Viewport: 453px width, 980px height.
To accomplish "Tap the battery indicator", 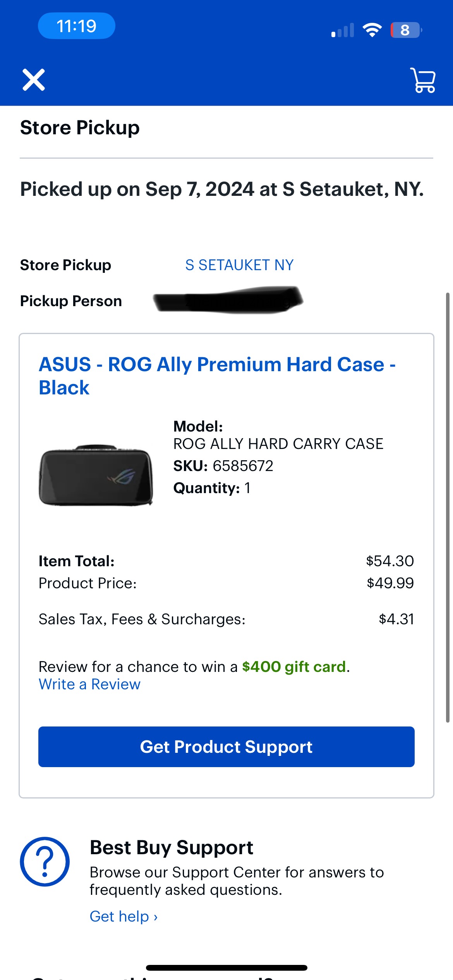I will (406, 30).
